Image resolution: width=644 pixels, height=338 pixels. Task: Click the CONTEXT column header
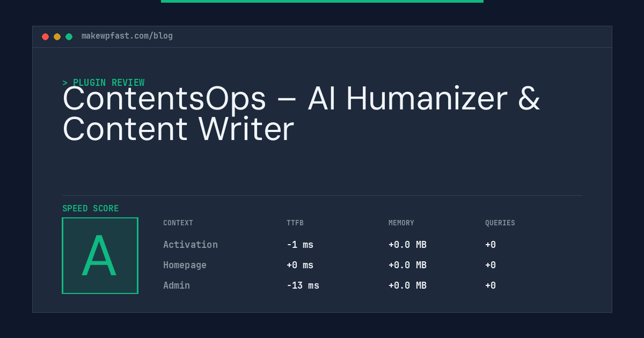178,223
